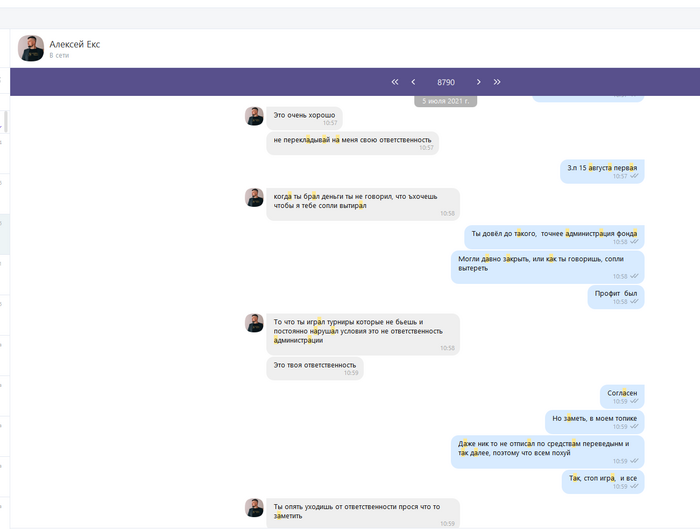Screen dimensions: 700x529
Task: Click read checkmarks on 'Даже ник то не отписал'
Action: point(634,461)
